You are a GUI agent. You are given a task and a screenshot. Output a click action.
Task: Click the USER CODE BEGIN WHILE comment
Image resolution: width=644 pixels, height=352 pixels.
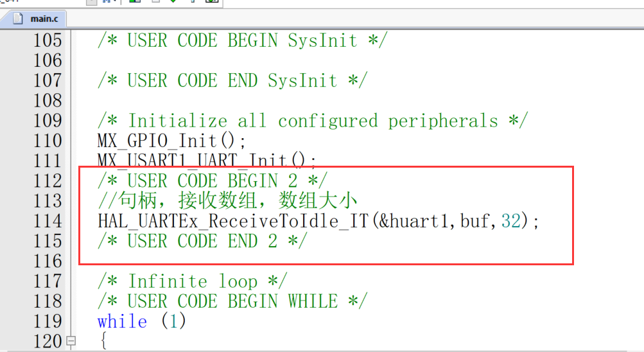coord(232,301)
